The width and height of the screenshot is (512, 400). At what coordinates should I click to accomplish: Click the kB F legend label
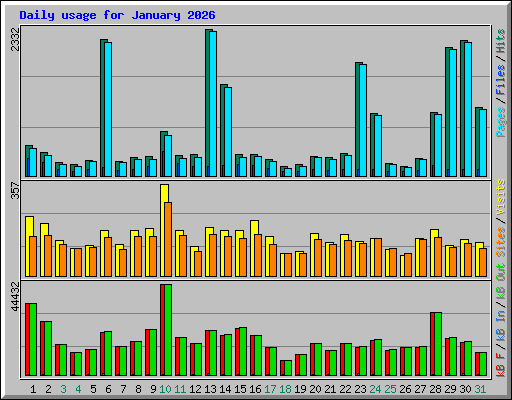click(501, 365)
